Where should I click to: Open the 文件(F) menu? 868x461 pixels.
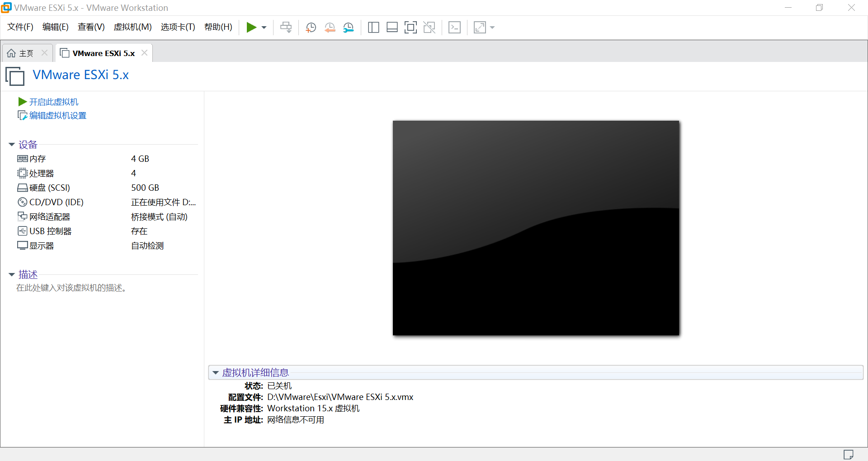coord(20,27)
